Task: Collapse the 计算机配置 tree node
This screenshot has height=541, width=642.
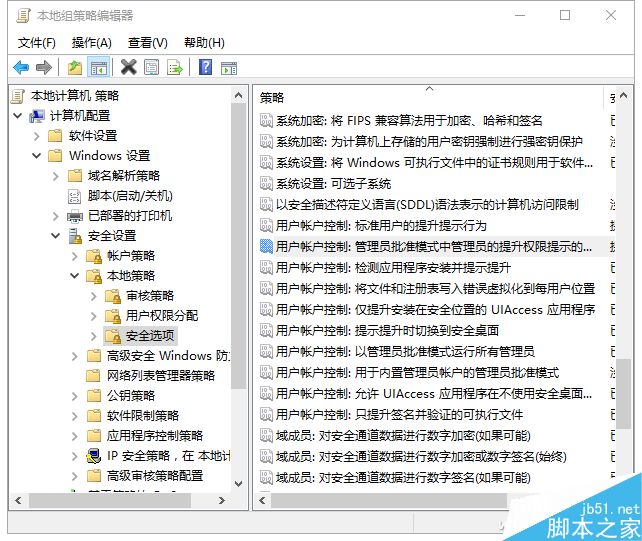Action: pos(19,116)
